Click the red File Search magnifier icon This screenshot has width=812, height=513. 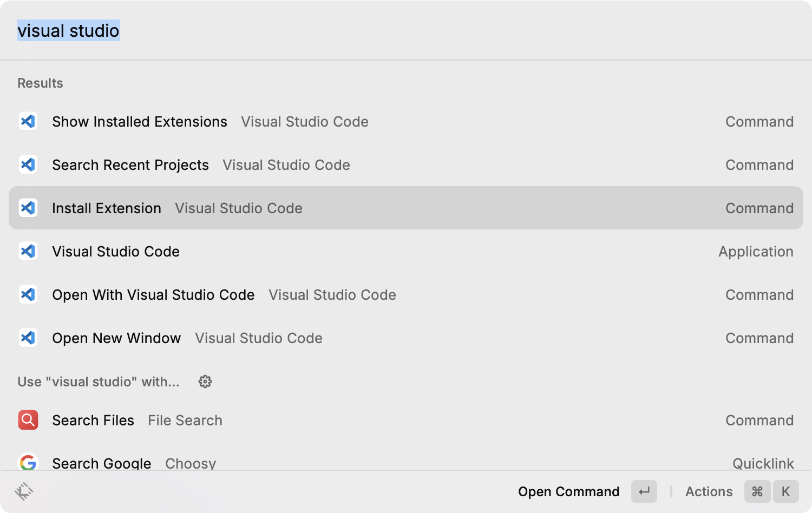pyautogui.click(x=28, y=420)
